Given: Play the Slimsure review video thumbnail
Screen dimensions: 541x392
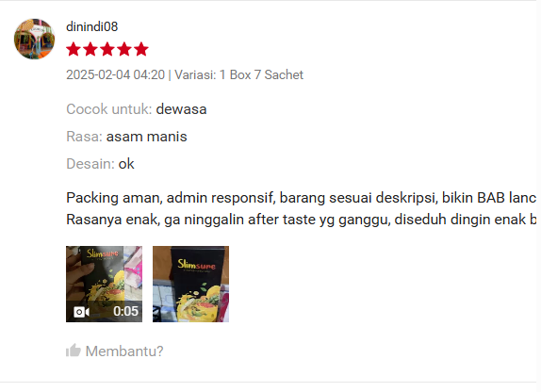Looking at the screenshot, I should tap(104, 284).
